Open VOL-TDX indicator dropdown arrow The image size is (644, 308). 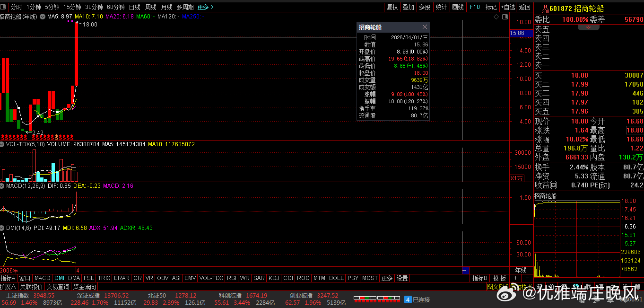2,144
